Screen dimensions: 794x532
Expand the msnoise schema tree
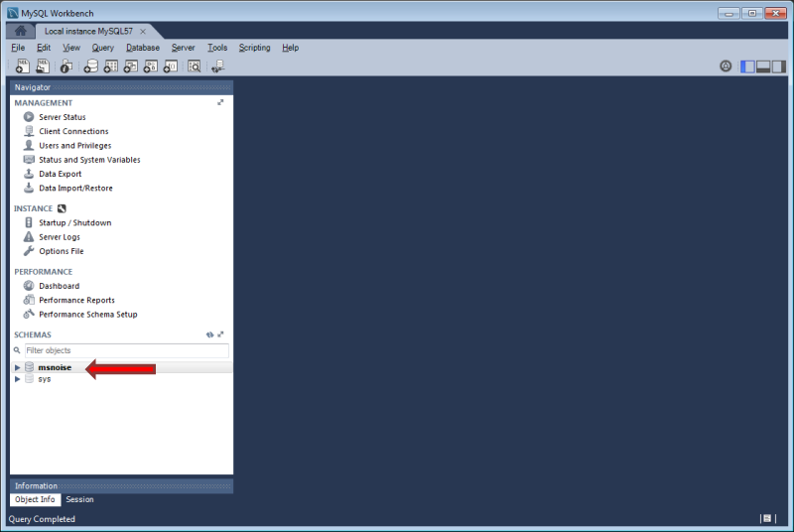point(17,367)
